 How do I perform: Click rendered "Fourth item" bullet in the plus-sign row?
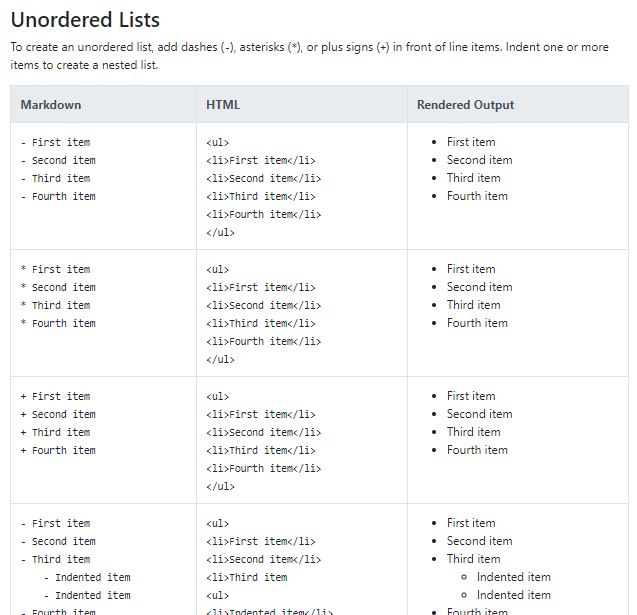[x=477, y=450]
